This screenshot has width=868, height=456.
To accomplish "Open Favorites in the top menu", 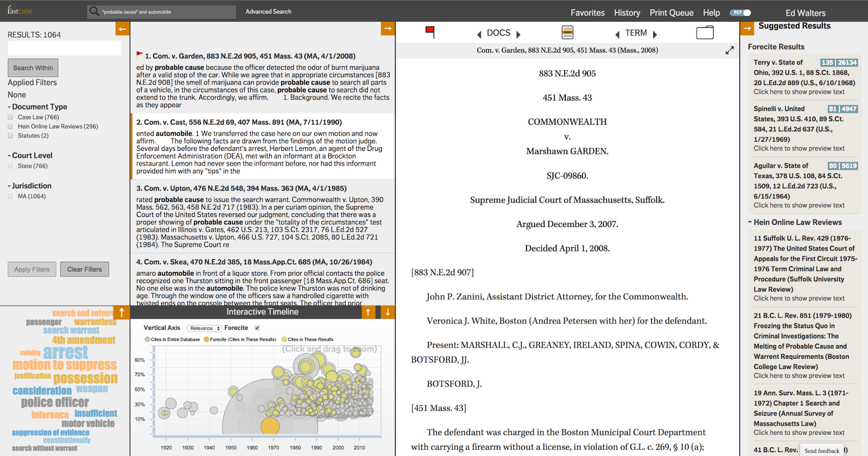I will click(588, 12).
